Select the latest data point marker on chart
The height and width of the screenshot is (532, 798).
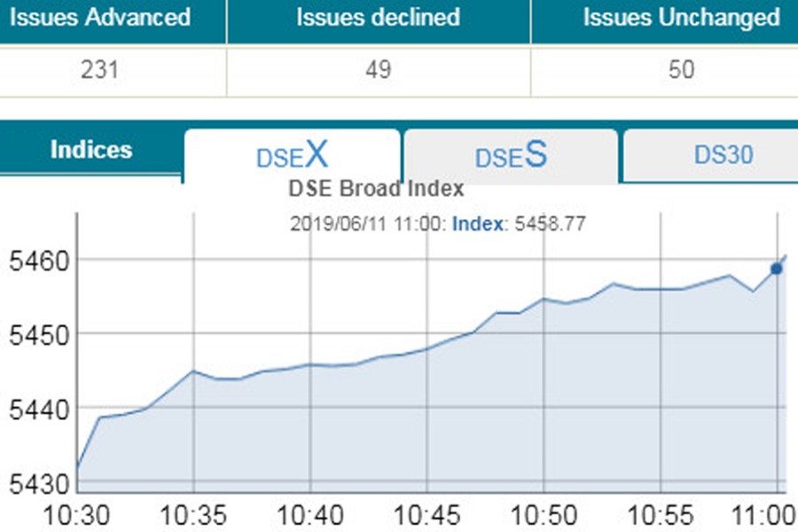(x=776, y=266)
